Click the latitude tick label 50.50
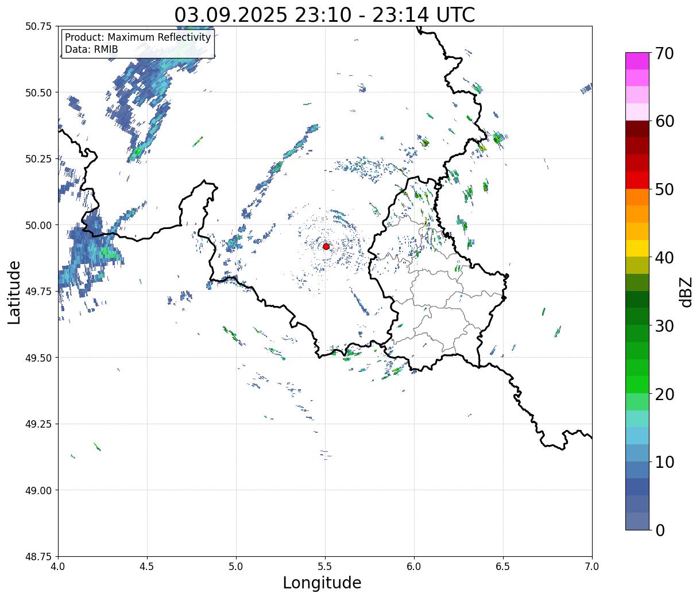 click(38, 92)
